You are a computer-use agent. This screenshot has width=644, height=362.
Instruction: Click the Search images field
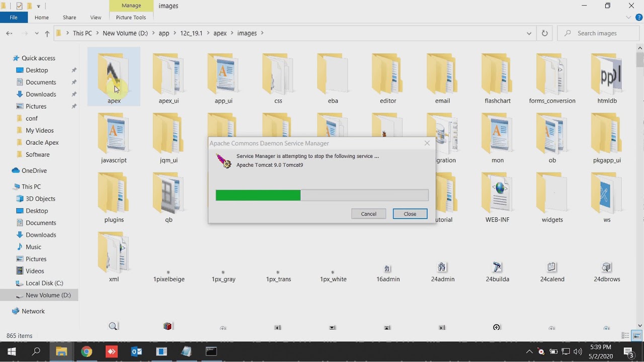598,33
